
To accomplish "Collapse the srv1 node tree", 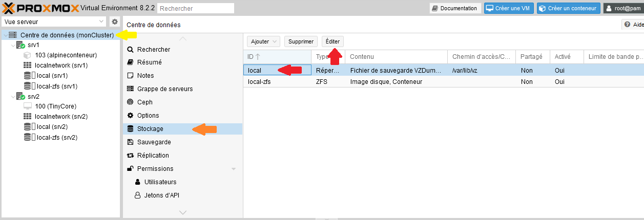I will tap(13, 45).
